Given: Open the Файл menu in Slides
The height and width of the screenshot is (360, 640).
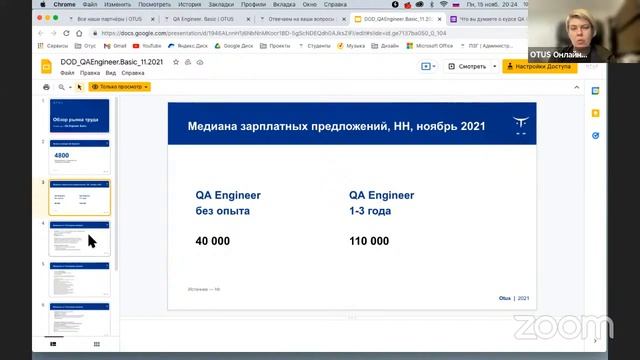Looking at the screenshot, I should pyautogui.click(x=67, y=73).
